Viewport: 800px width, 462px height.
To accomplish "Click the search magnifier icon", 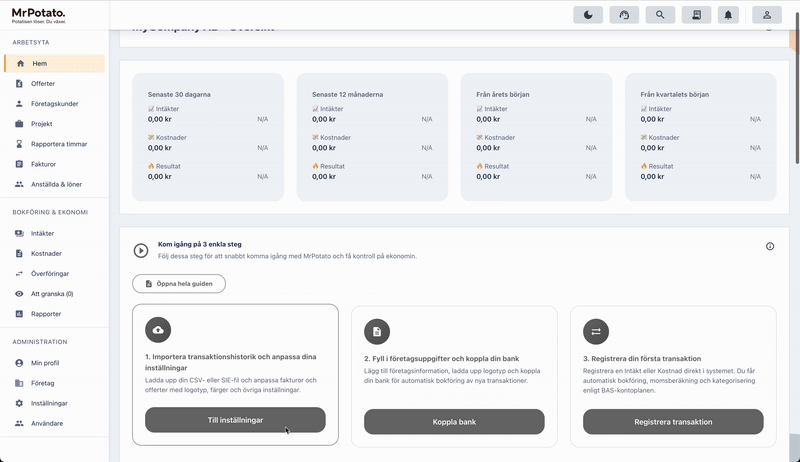I will pos(660,14).
